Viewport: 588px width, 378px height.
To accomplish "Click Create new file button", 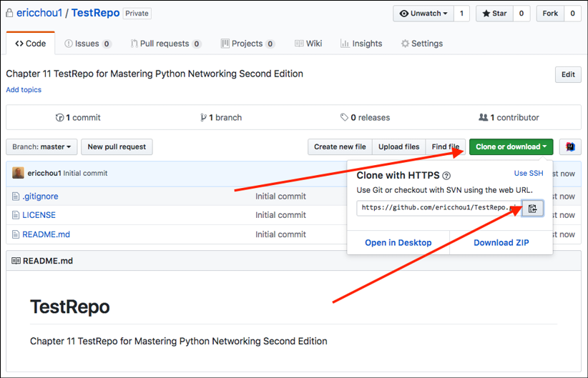I will [x=340, y=147].
